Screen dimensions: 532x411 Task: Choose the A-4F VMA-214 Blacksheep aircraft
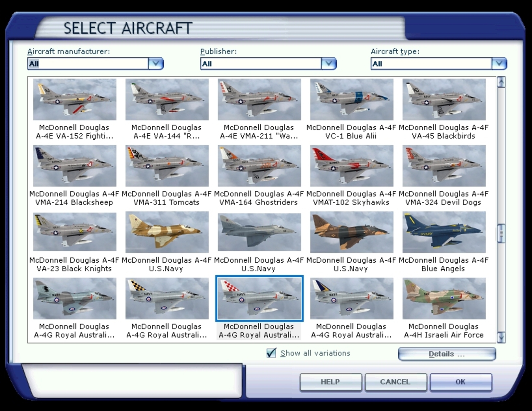tap(75, 166)
